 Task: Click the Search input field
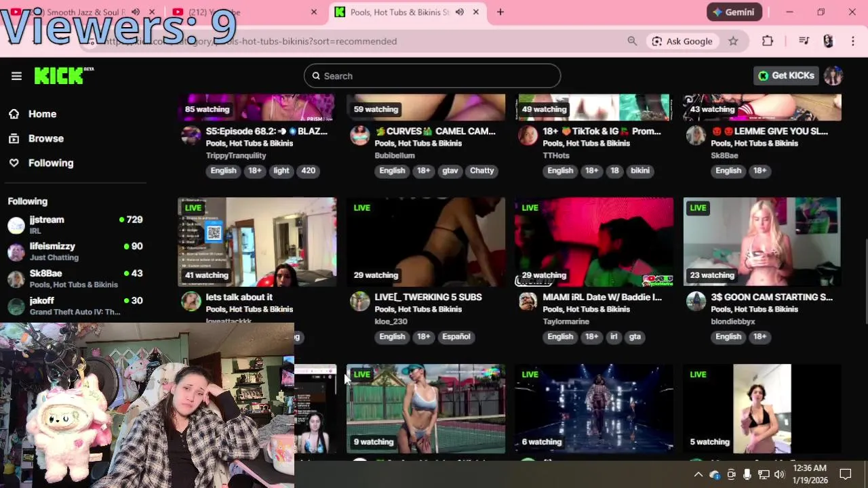tap(432, 76)
